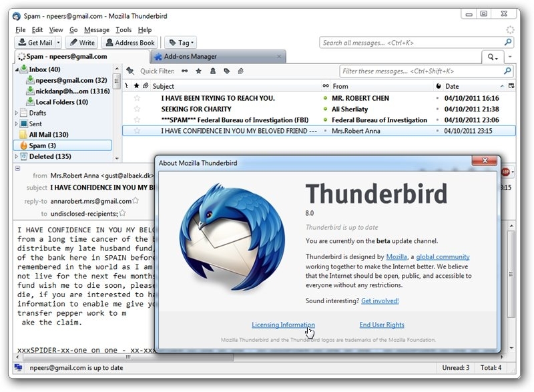Open the Message menu
The width and height of the screenshot is (534, 392).
97,30
